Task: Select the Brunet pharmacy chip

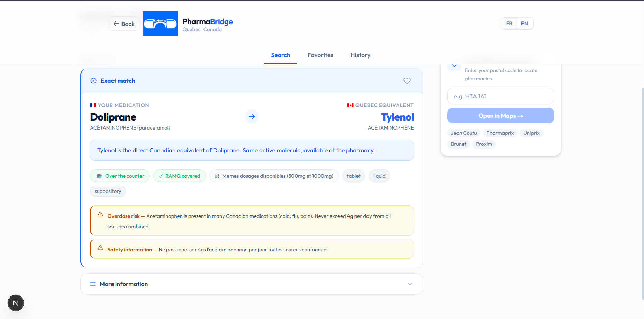Action: [459, 144]
